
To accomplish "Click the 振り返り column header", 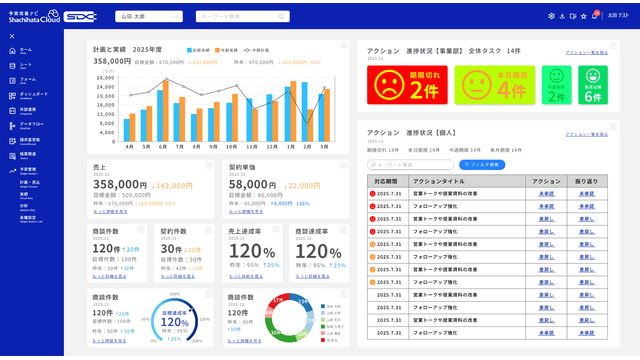I will pyautogui.click(x=587, y=181).
